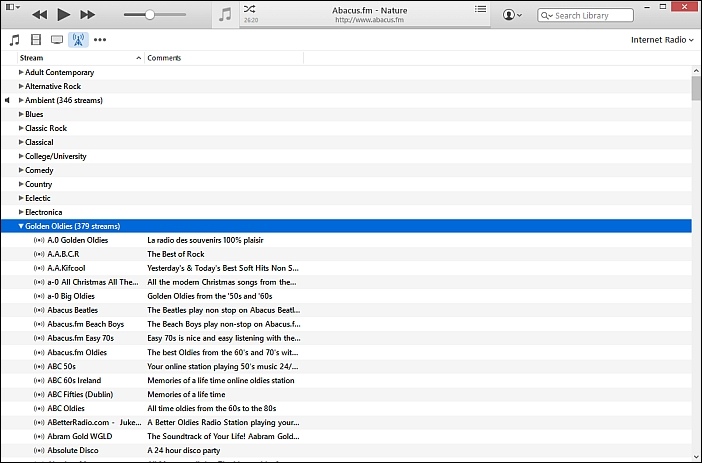Viewport: 702px width, 463px height.
Task: Expand the Comedy category
Action: tap(21, 170)
